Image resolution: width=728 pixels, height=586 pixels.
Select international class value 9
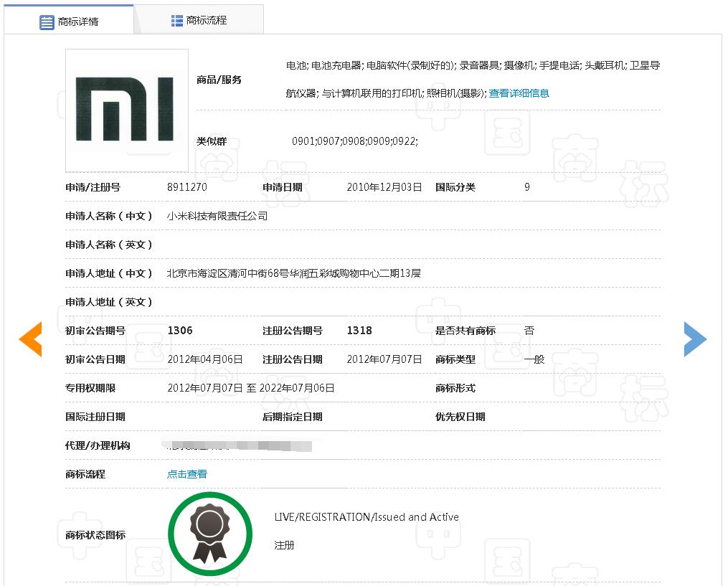527,187
